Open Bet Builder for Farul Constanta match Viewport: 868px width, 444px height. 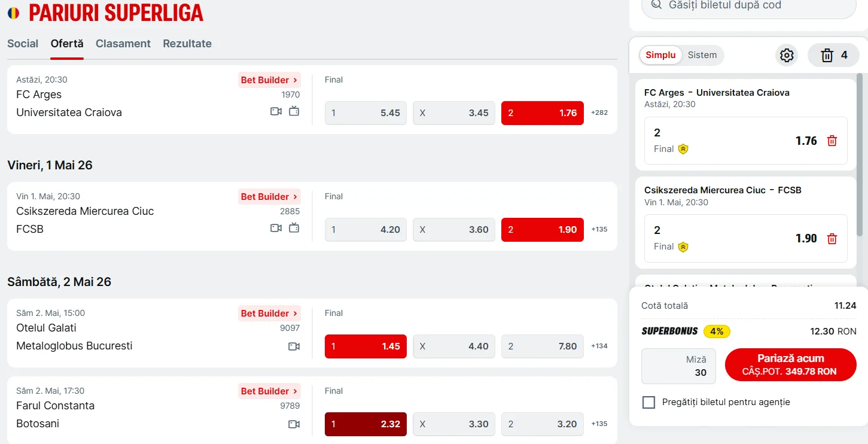269,391
